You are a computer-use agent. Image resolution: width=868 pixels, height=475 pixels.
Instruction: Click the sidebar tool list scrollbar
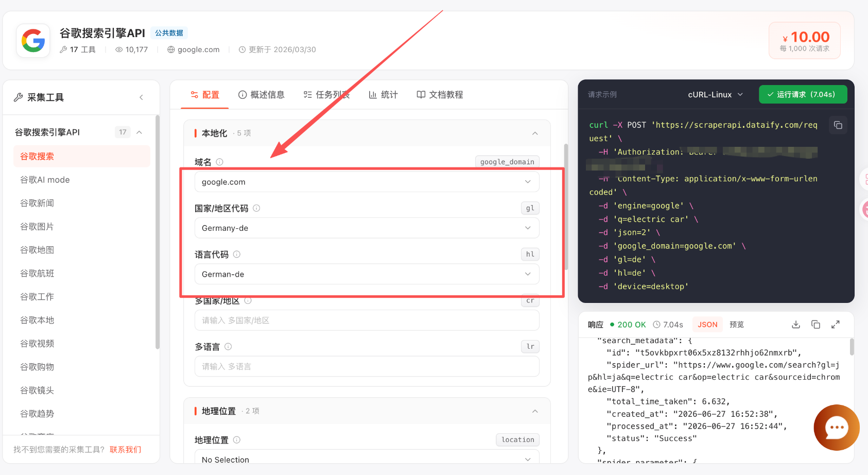(x=158, y=232)
